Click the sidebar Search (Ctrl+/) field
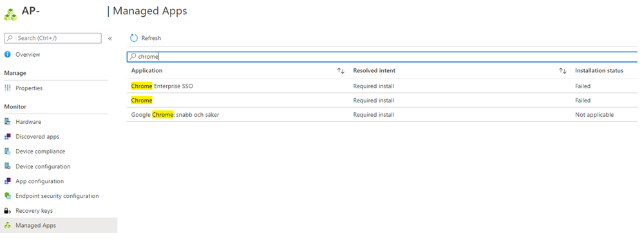Viewport: 644px width, 247px height. (53, 38)
